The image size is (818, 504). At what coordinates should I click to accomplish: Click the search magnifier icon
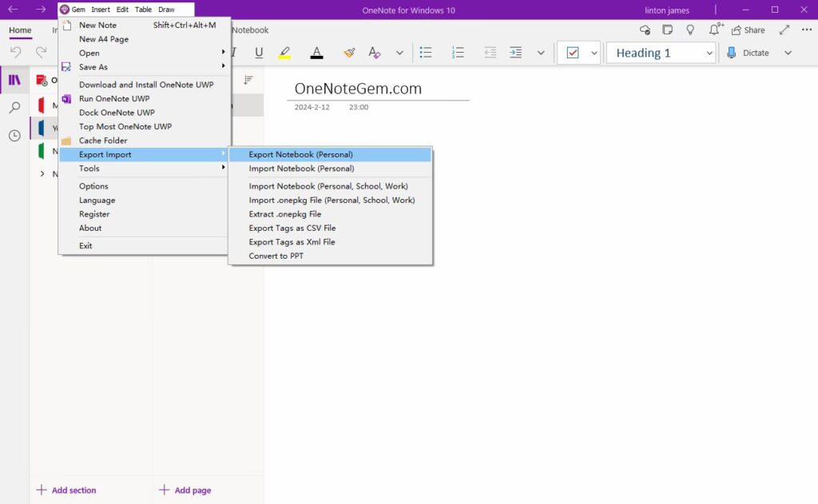[x=14, y=108]
